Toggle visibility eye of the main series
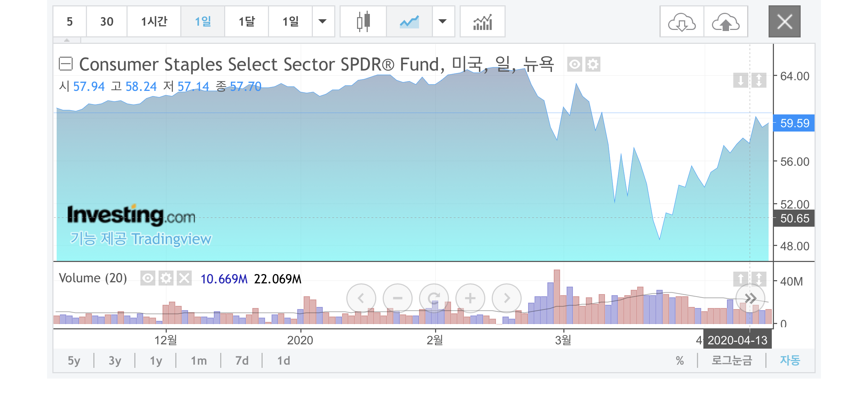The height and width of the screenshot is (401, 868). (574, 65)
